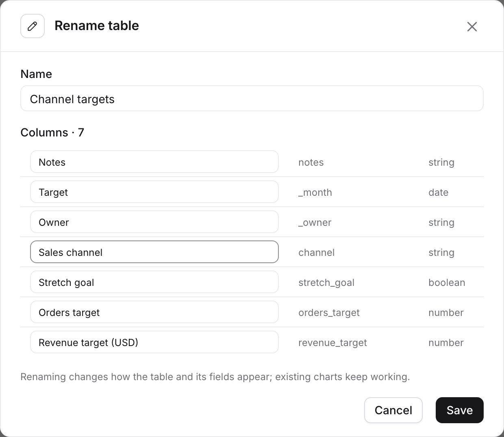Focus the Sales channel column field
Viewport: 504px width, 437px height.
(x=154, y=252)
